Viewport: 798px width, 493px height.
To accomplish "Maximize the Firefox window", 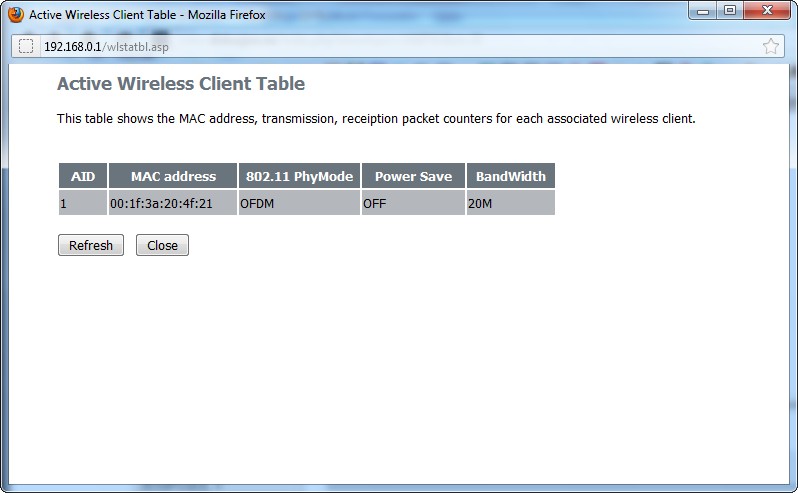I will coord(730,11).
